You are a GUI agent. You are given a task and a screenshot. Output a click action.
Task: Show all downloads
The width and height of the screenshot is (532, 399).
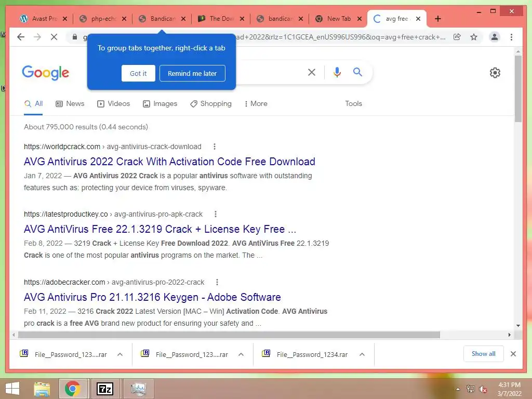[484, 354]
